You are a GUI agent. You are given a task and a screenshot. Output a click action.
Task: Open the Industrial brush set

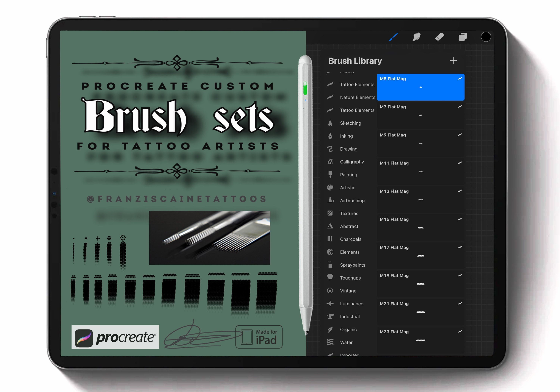click(350, 317)
